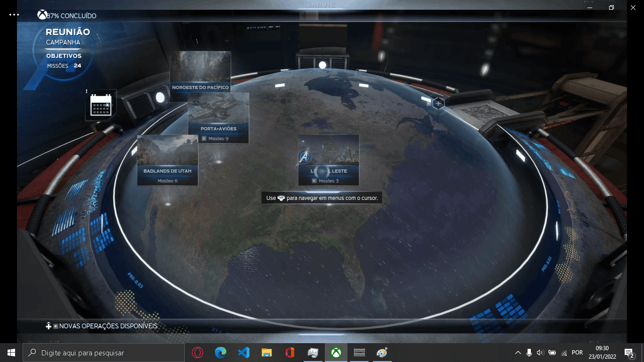Switch the POR input language indicator
The image size is (644, 362).
point(577,353)
